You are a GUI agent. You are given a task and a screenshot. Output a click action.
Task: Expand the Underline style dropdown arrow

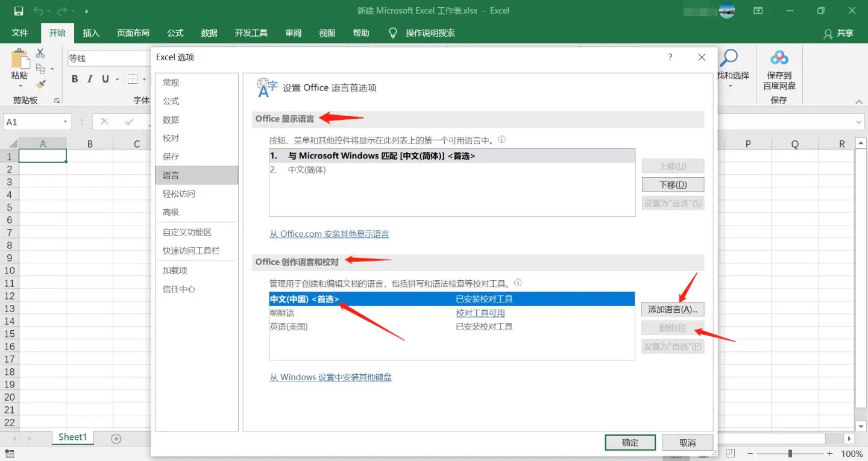click(116, 80)
